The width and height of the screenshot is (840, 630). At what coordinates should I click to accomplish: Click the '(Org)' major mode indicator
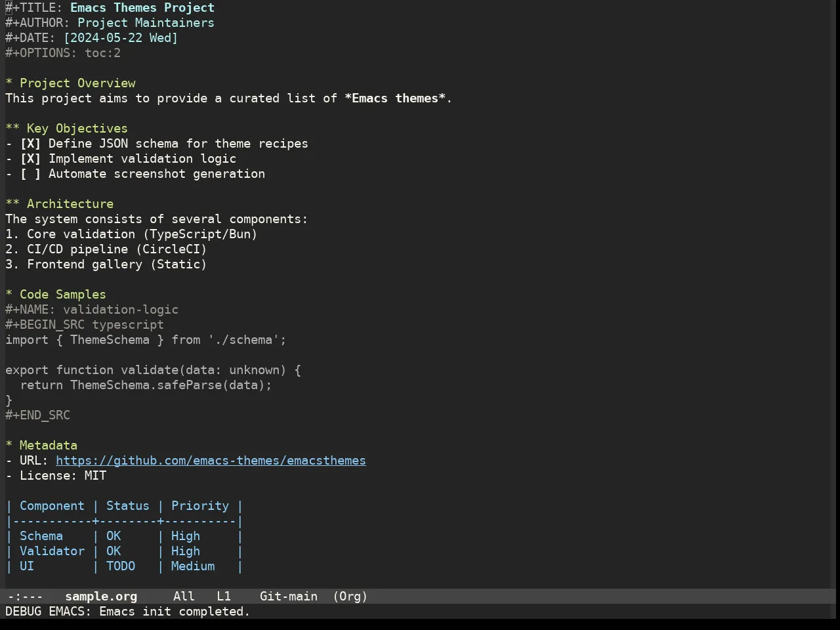350,597
